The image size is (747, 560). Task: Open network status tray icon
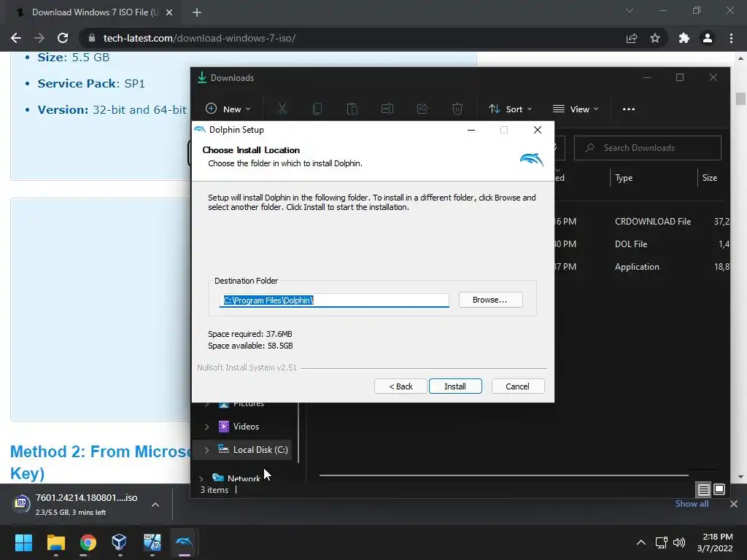pyautogui.click(x=661, y=542)
